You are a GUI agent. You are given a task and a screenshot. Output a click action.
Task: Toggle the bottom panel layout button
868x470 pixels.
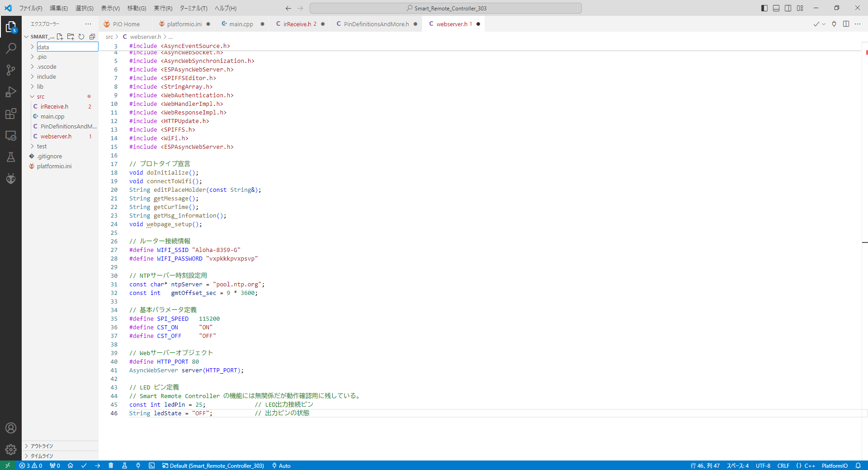[x=776, y=8]
